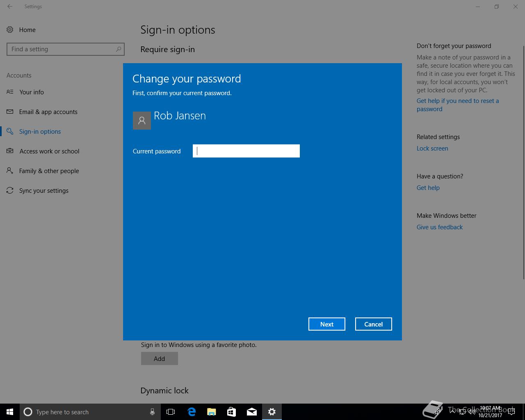Select Your info in sidebar
525x420 pixels.
pos(62,92)
